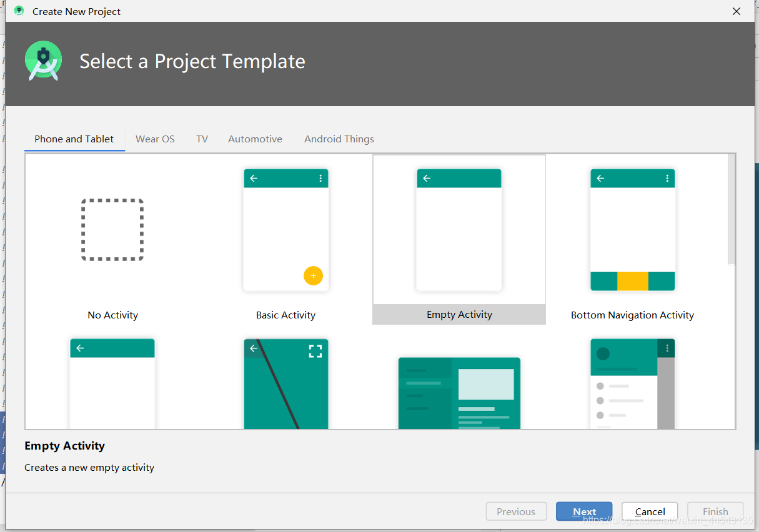Screen dimensions: 759x532
Task: Click the Bottom Navigation Activity label
Action: click(632, 315)
